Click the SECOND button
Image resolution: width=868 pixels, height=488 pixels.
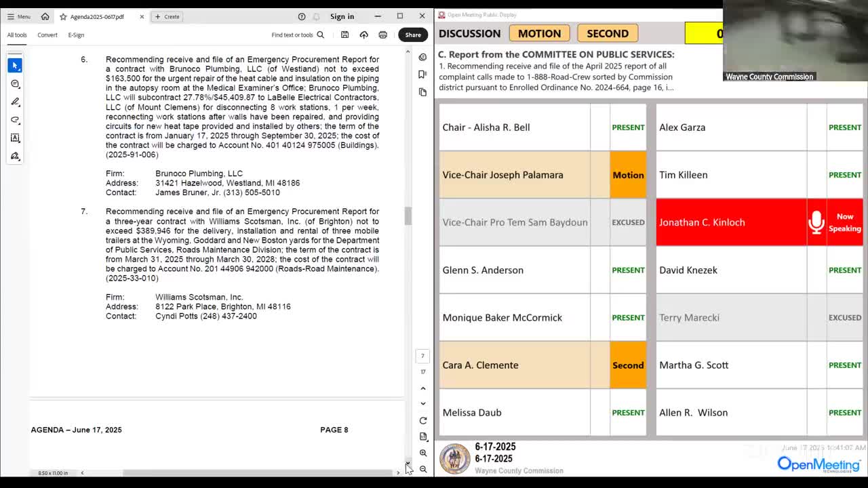[x=608, y=33]
